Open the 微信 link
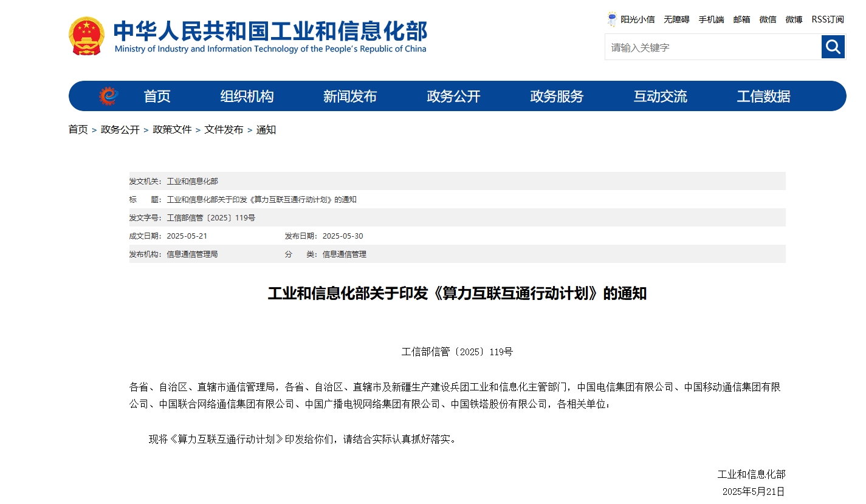This screenshot has width=866, height=504. click(768, 19)
